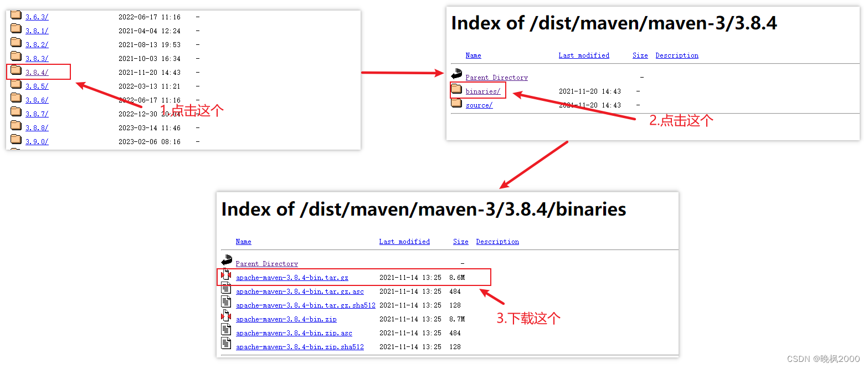
Task: Sort by Size in 3.8.4 index
Action: point(640,55)
